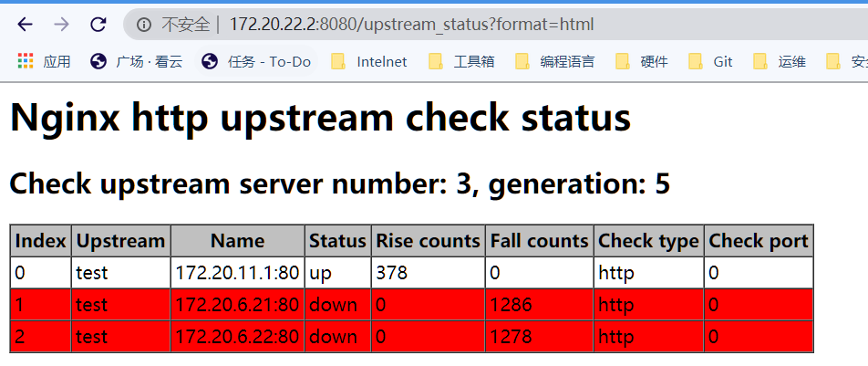Expand the 运维 bookmark folder
This screenshot has width=868, height=366.
pyautogui.click(x=780, y=61)
